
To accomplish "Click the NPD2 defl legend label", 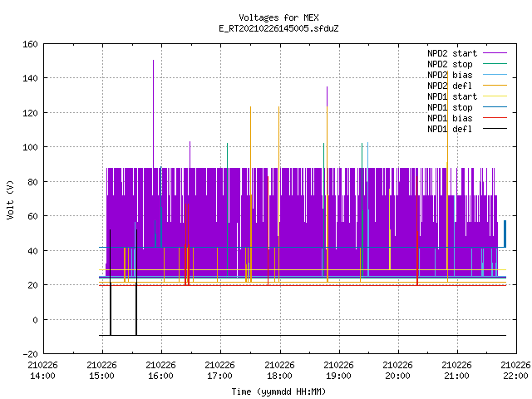I will click(x=450, y=86).
